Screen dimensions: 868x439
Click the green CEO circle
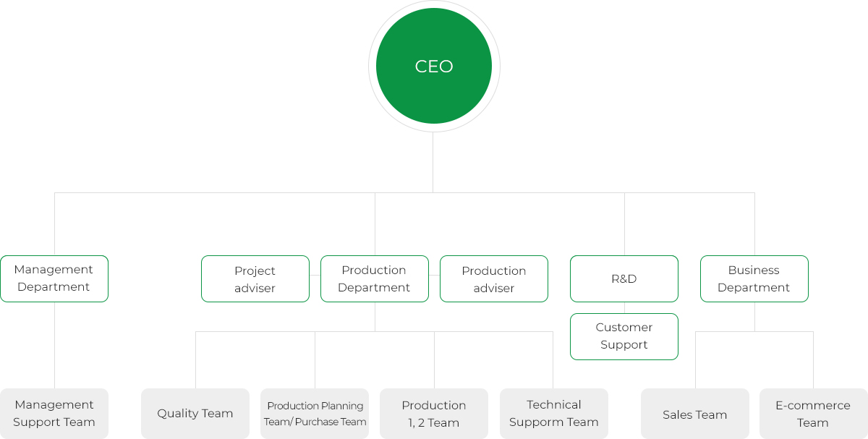pos(434,66)
